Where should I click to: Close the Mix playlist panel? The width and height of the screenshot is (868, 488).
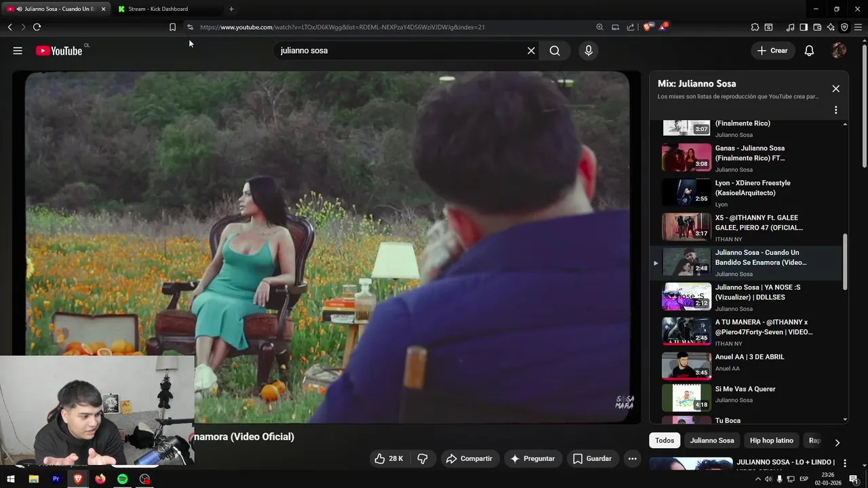pos(835,89)
